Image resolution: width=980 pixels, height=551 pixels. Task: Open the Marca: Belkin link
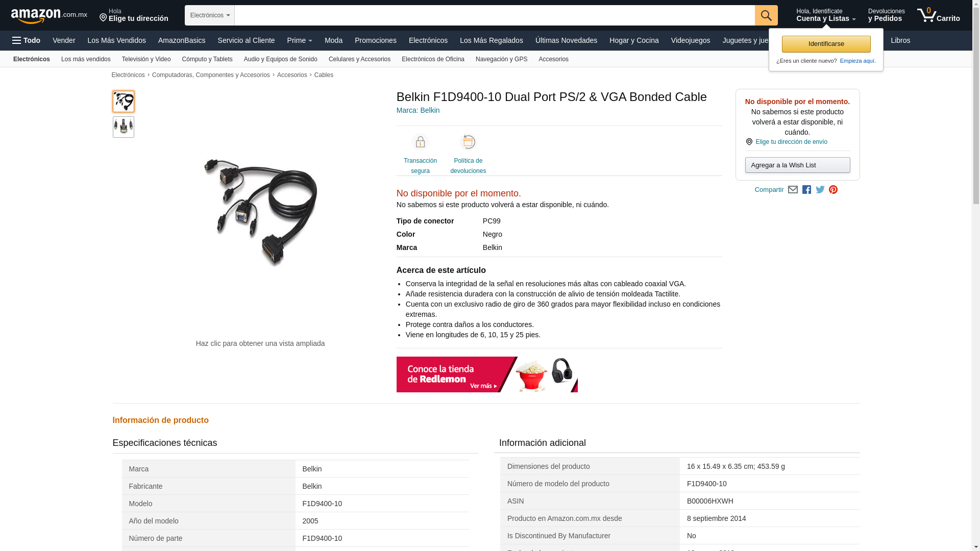coord(418,110)
